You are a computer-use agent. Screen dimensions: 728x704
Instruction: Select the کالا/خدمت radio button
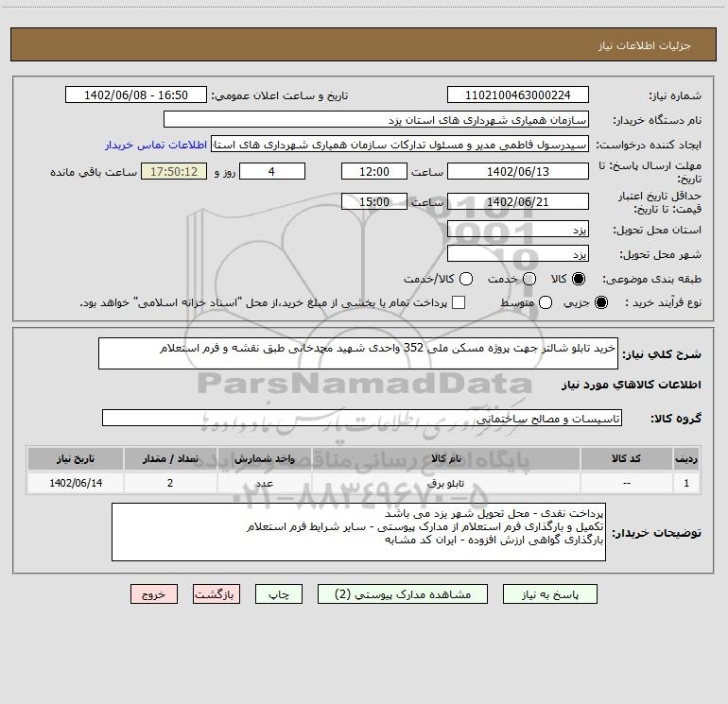(x=466, y=279)
